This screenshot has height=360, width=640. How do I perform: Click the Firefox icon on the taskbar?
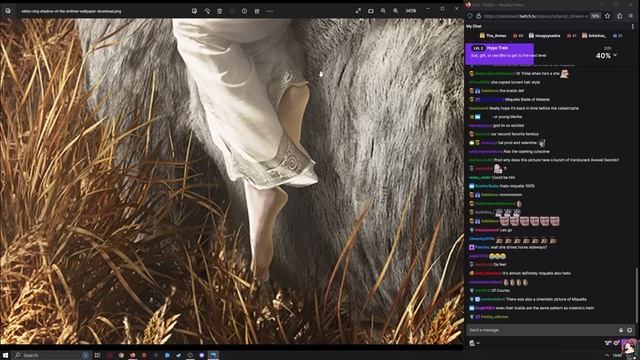133,355
